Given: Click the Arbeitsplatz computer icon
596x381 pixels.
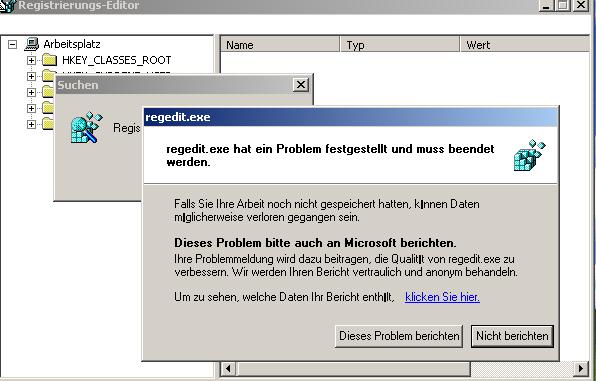Looking at the screenshot, I should tap(32, 44).
